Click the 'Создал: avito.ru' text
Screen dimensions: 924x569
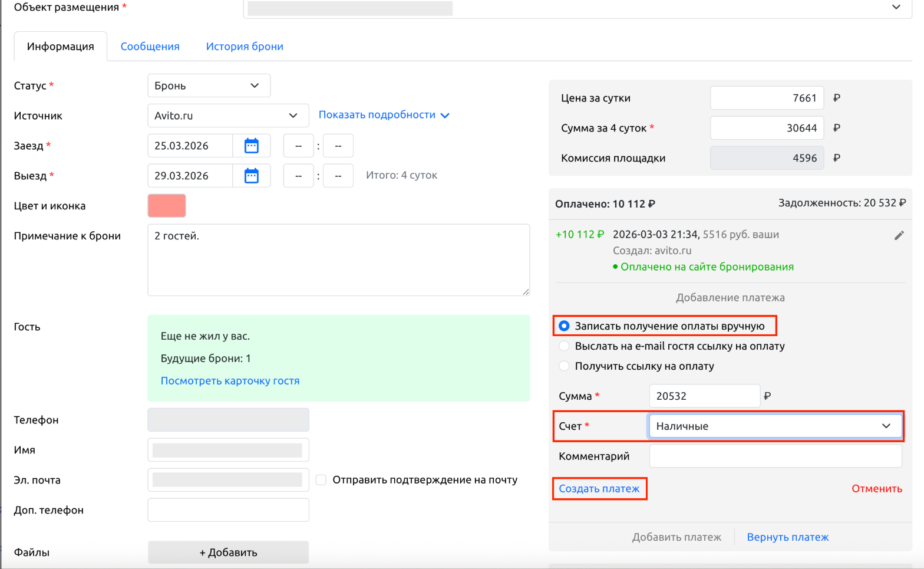tap(652, 251)
